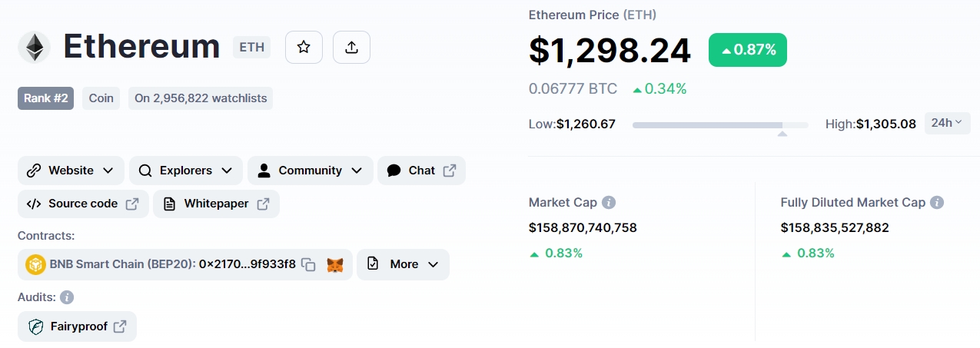The image size is (980, 348).
Task: Open the Fairyproof audit link
Action: [x=77, y=326]
